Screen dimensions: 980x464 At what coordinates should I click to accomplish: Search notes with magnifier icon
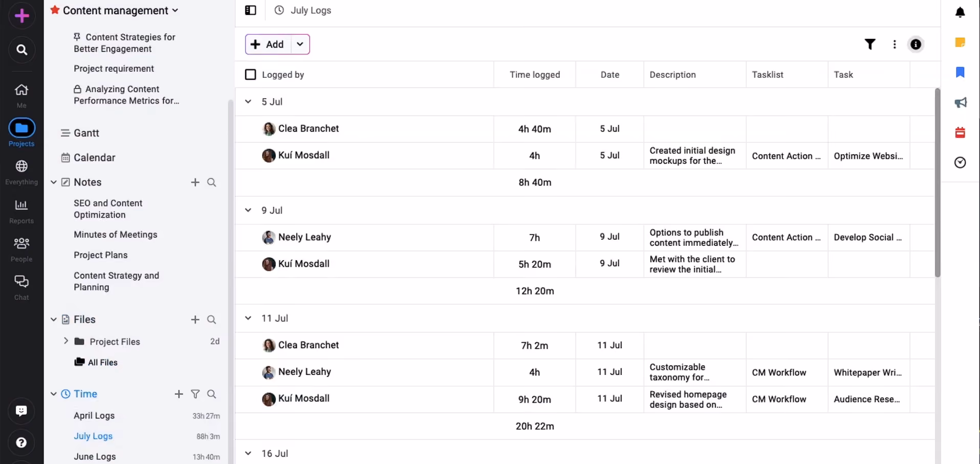coord(211,182)
